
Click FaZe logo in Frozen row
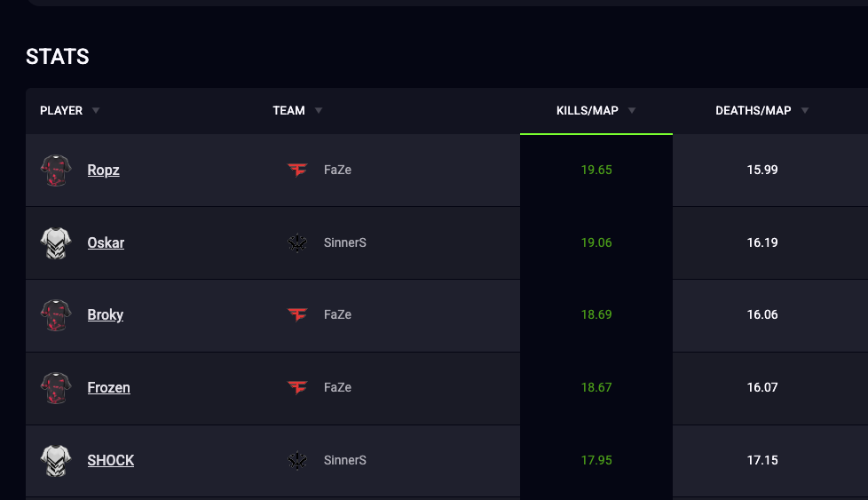(297, 387)
